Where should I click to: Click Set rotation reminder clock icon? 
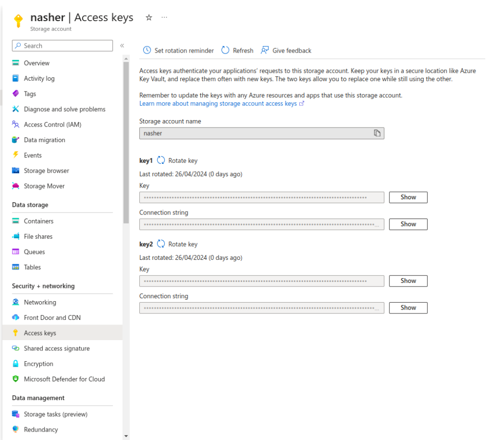[x=147, y=50]
